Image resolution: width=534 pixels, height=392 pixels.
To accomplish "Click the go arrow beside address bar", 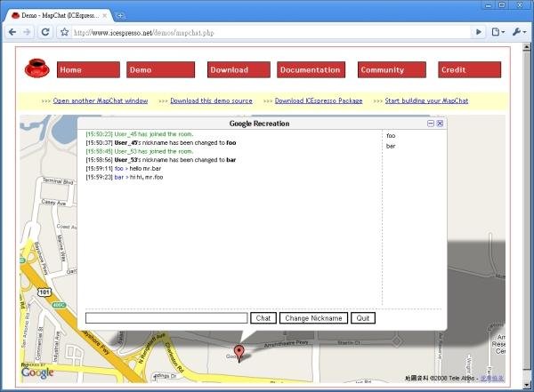I will tap(479, 32).
